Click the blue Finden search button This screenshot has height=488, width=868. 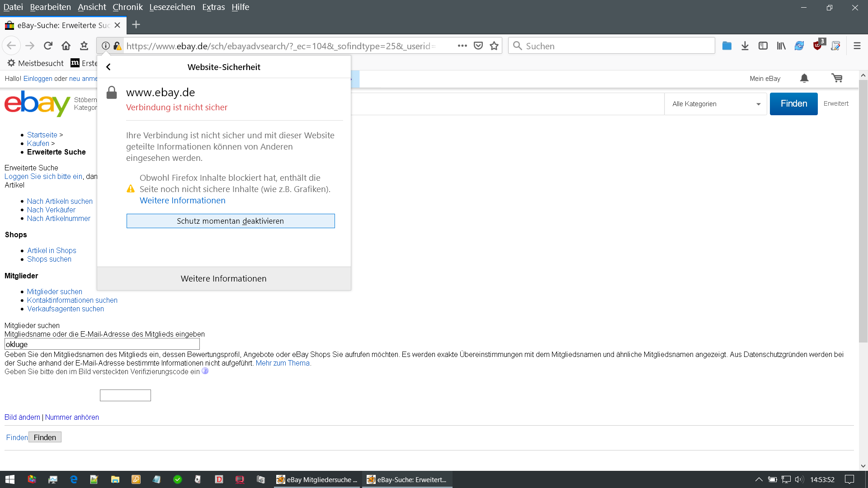point(793,104)
